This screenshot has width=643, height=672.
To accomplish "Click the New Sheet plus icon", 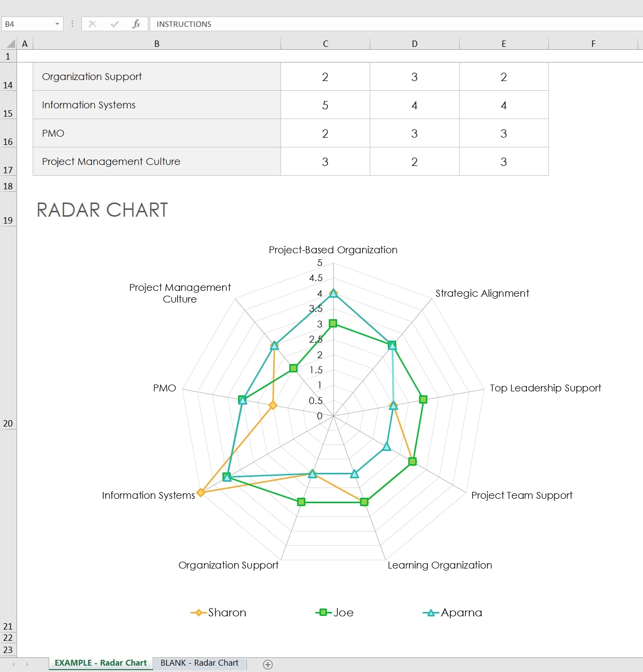I will pyautogui.click(x=267, y=664).
